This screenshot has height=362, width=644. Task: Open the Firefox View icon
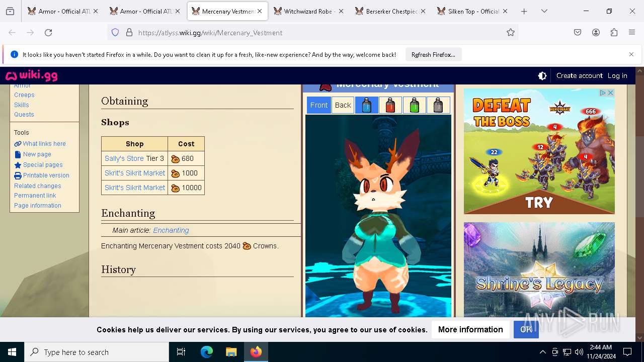[10, 11]
